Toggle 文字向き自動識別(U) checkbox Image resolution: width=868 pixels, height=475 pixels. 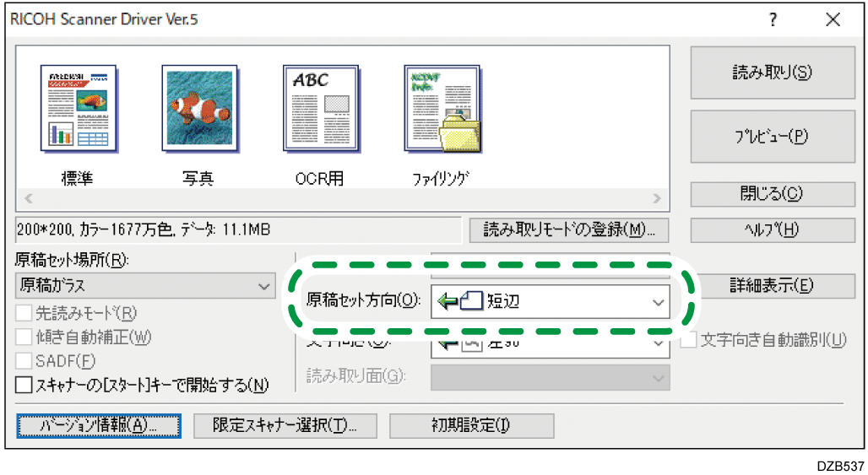pos(689,339)
